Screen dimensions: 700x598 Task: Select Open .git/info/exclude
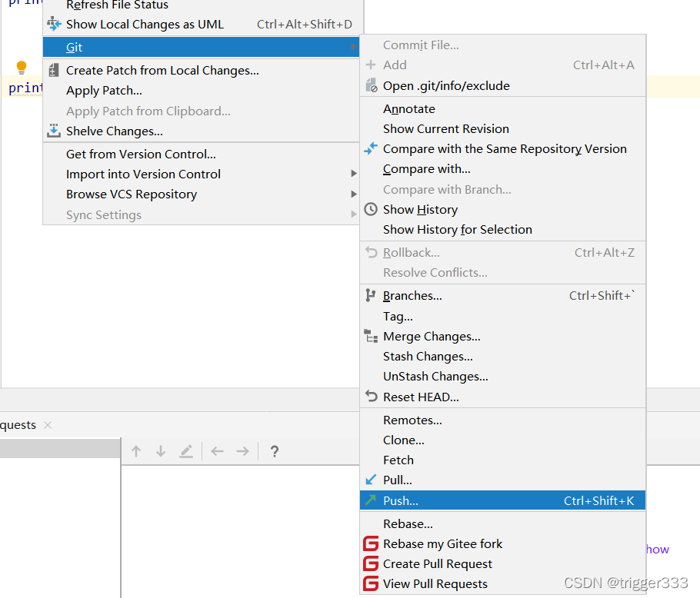point(502,85)
